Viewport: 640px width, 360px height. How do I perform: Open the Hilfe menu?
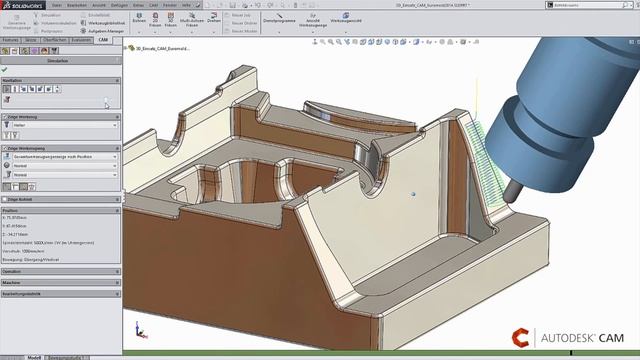click(186, 5)
